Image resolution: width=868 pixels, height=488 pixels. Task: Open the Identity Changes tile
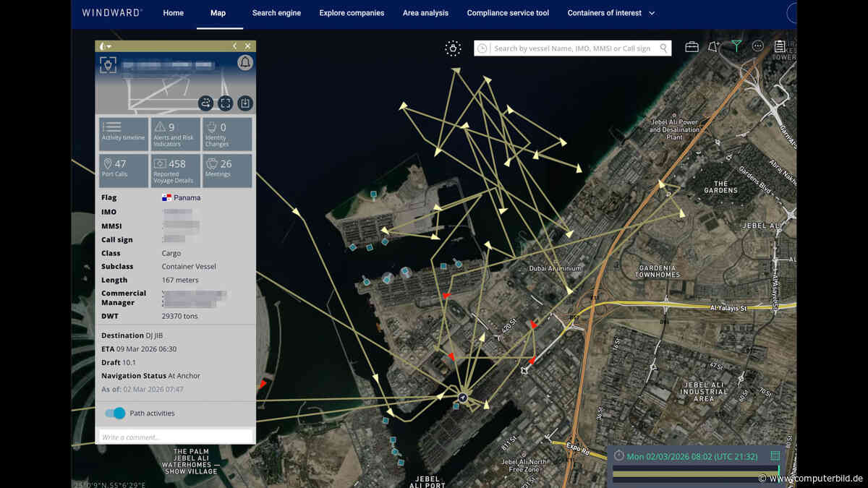pos(227,134)
